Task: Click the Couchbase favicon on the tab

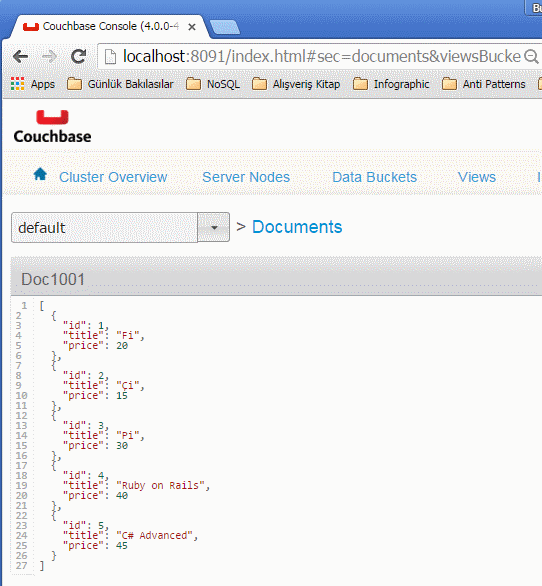Action: click(31, 27)
